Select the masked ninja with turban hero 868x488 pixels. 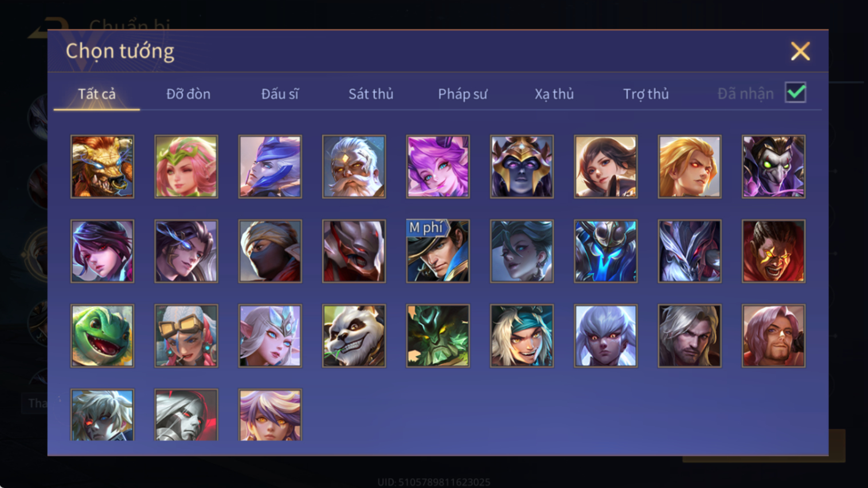[270, 251]
